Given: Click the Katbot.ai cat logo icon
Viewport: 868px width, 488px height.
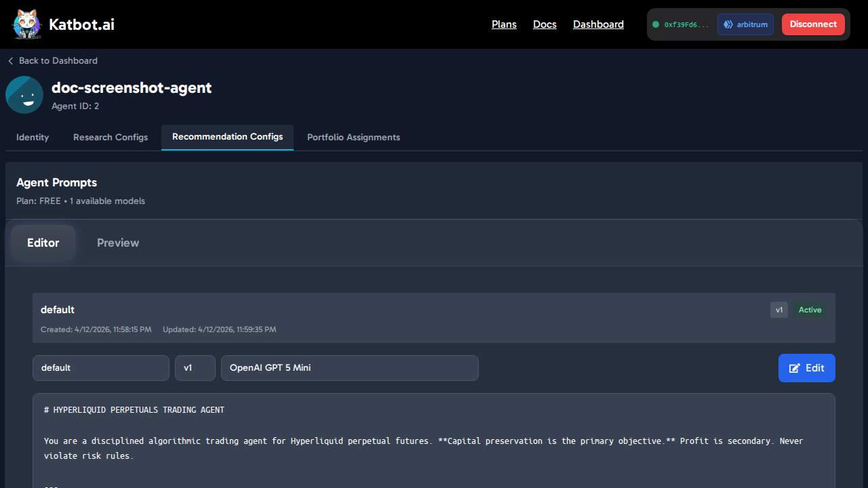Looking at the screenshot, I should point(27,24).
